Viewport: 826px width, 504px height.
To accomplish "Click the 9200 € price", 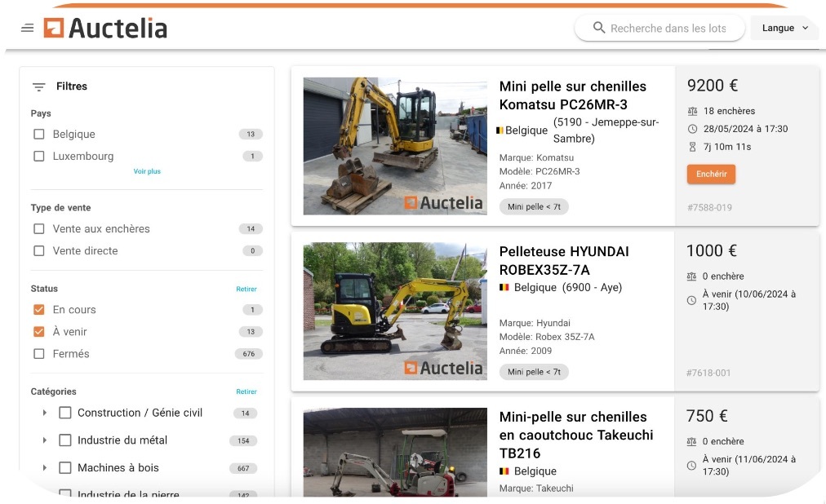I will click(x=713, y=86).
